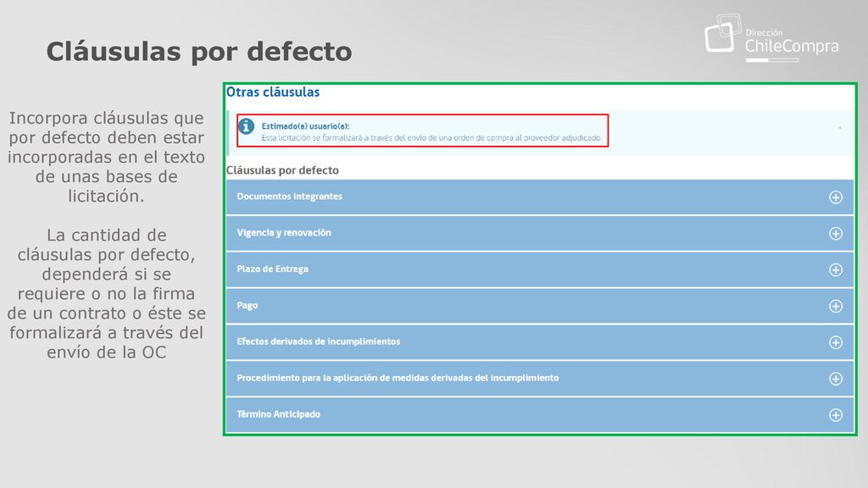Expand the Pago clause with its plus icon
The width and height of the screenshot is (868, 488).
tap(835, 306)
